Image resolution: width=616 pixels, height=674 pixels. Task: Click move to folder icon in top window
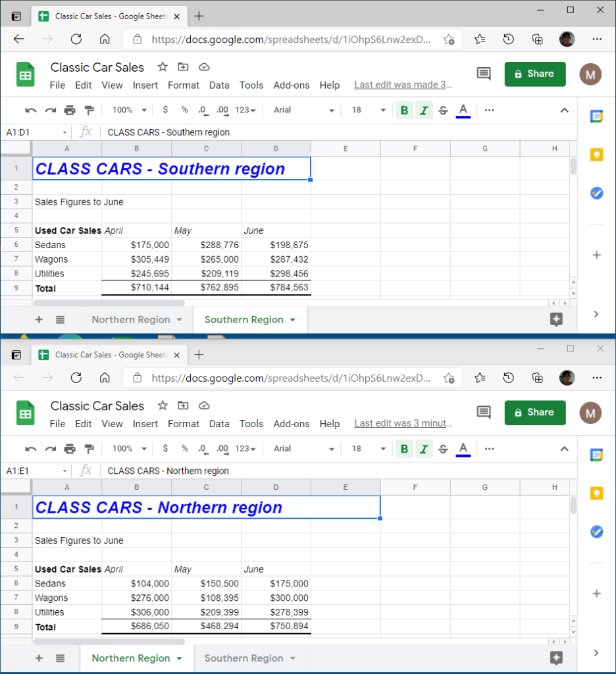tap(183, 67)
